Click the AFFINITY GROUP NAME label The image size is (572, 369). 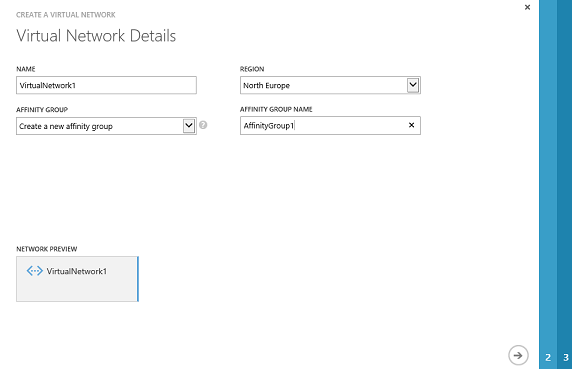[x=276, y=109]
